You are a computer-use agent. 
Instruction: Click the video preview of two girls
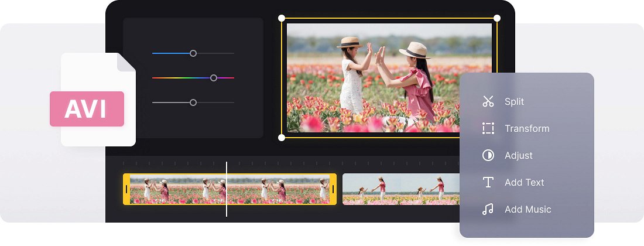pyautogui.click(x=389, y=78)
